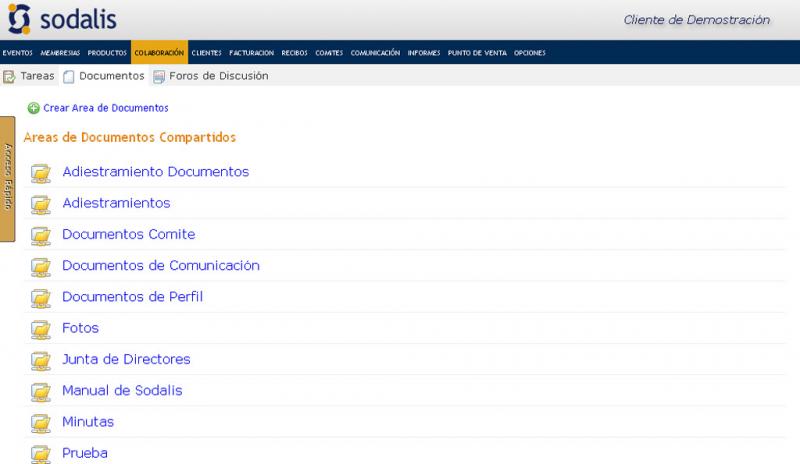
Task: Expand the Acceso Rápido side panel
Action: click(7, 178)
